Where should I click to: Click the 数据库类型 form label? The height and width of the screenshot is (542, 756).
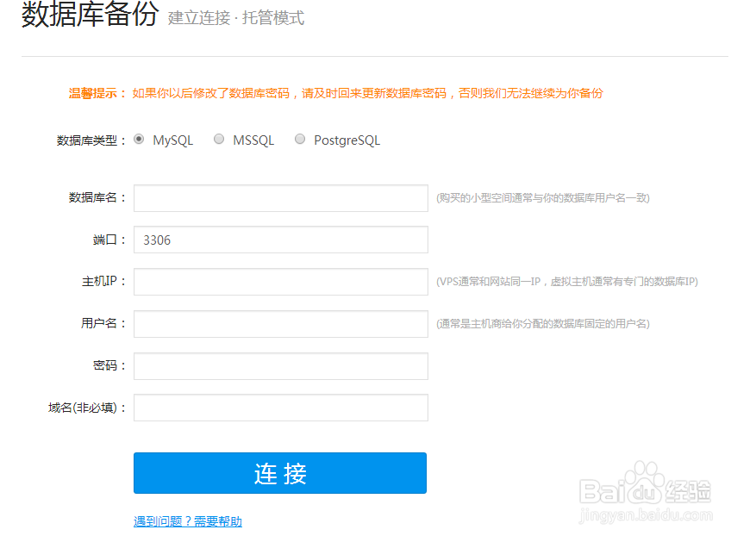89,139
